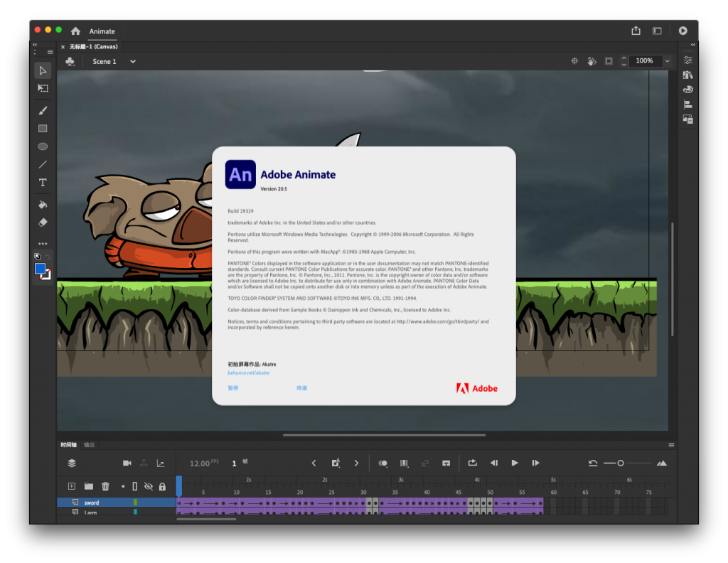Switch to the 输出 output tab

(89, 445)
